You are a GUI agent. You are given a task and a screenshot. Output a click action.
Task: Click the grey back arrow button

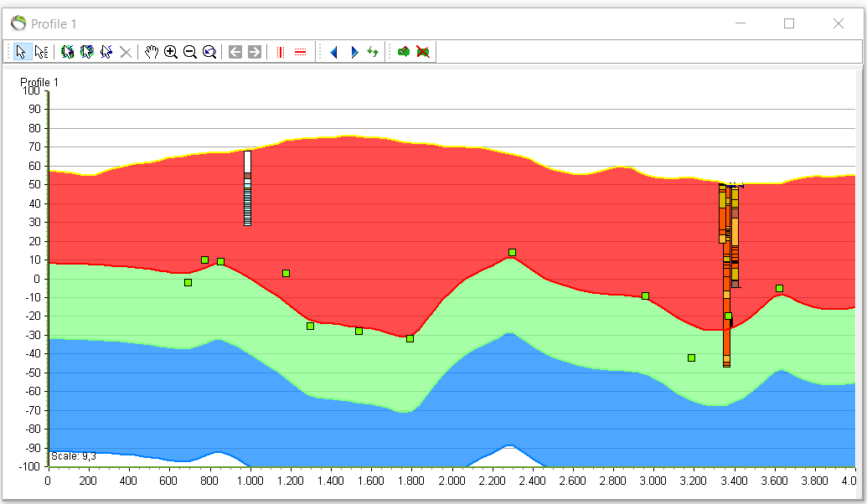pos(235,52)
